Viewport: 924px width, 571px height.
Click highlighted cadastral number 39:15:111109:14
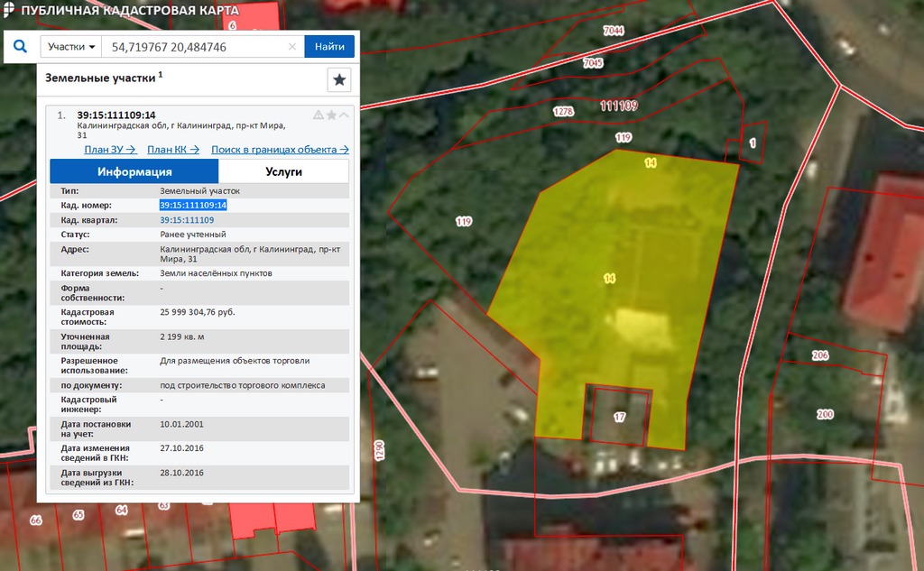193,206
